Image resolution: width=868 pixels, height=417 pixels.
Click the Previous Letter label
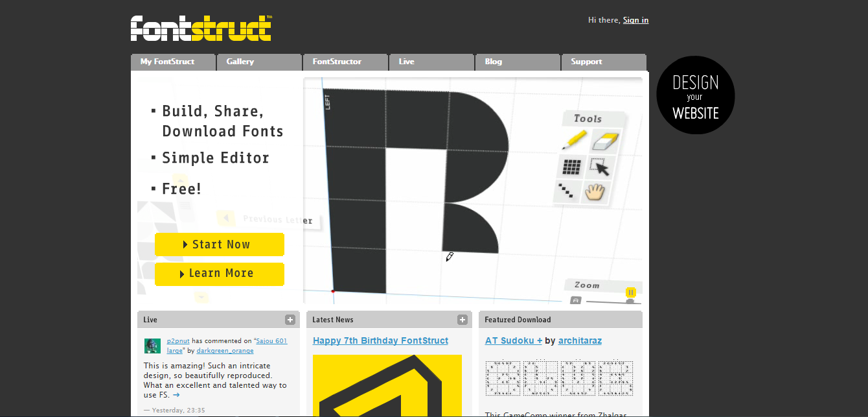(278, 220)
